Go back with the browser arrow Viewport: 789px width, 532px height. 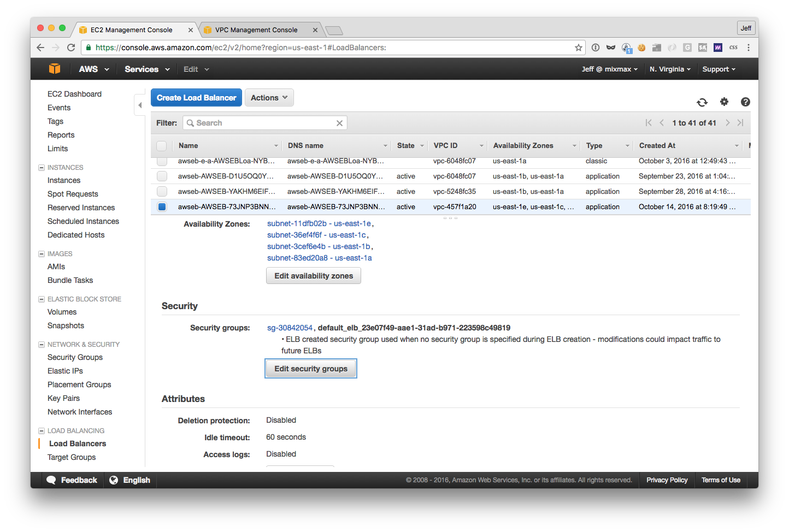pos(40,48)
